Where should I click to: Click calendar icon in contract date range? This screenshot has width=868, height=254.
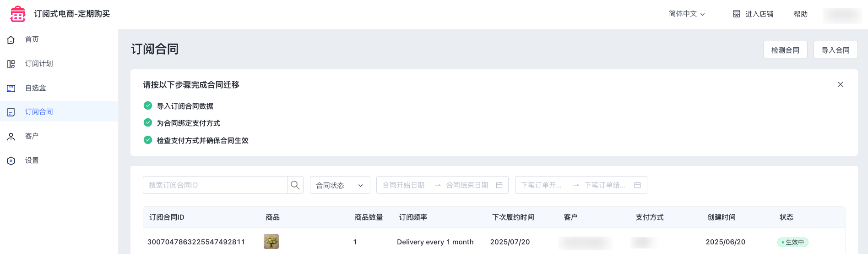pos(499,185)
